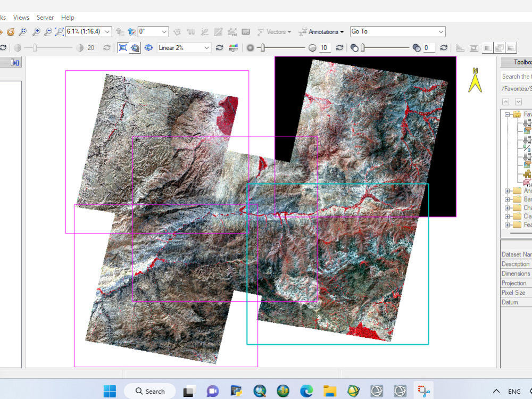Click the chip view to file icon
The image size is (532, 399).
[474, 48]
